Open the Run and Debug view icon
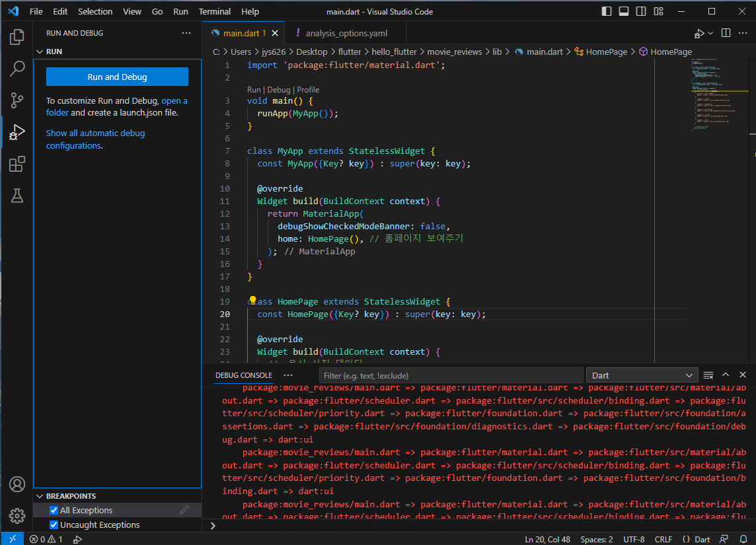Image resolution: width=756 pixels, height=545 pixels. [x=17, y=132]
